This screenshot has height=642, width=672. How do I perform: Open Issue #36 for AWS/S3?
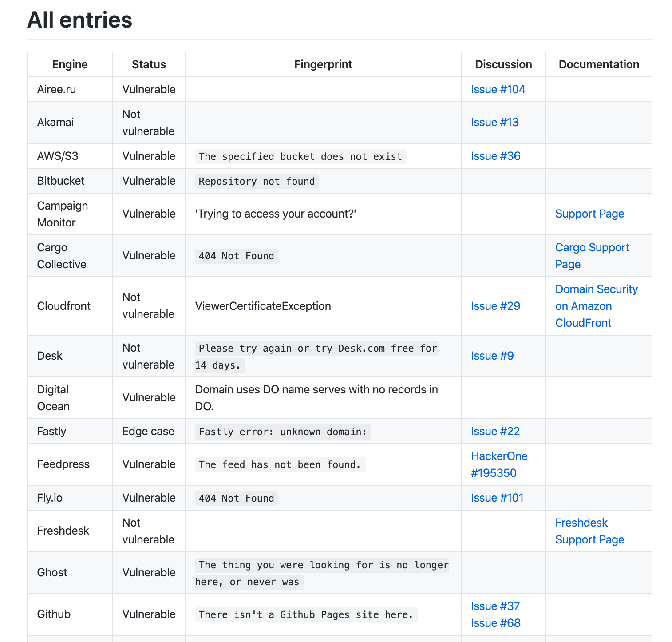click(x=495, y=156)
